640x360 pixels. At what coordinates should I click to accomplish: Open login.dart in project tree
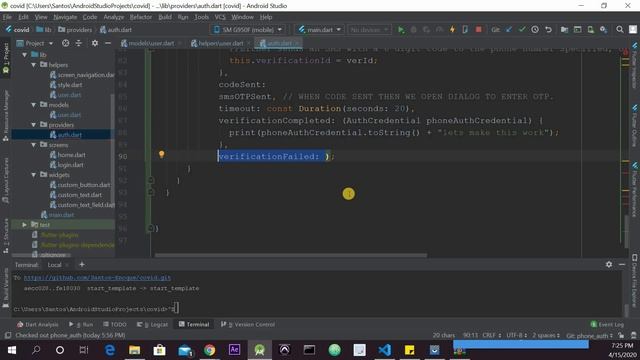tap(70, 165)
